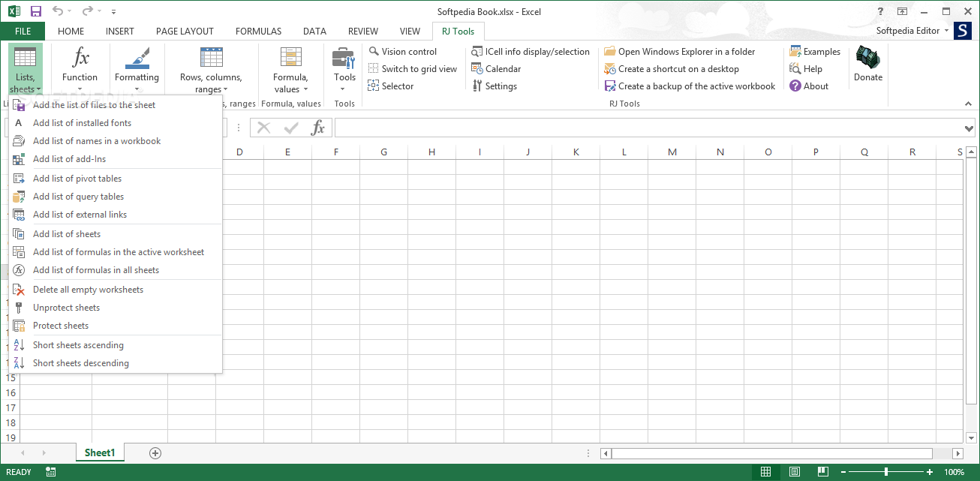Click the zoom out minus button

coord(843,472)
